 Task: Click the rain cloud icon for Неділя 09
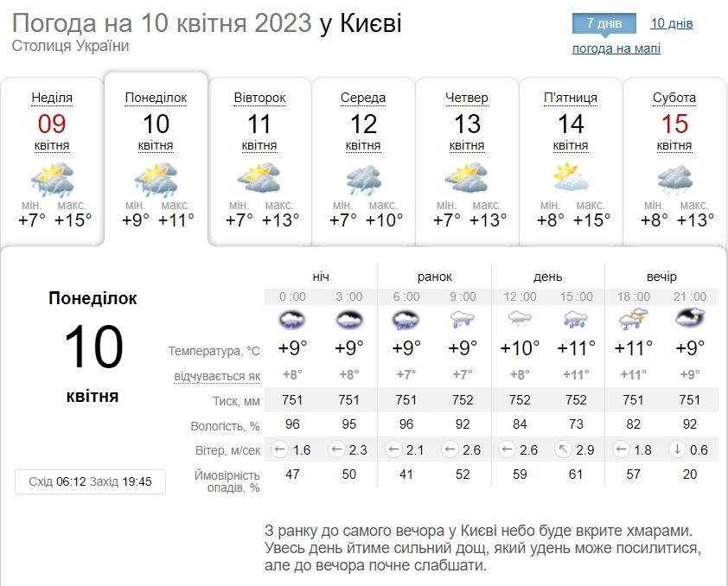50,179
